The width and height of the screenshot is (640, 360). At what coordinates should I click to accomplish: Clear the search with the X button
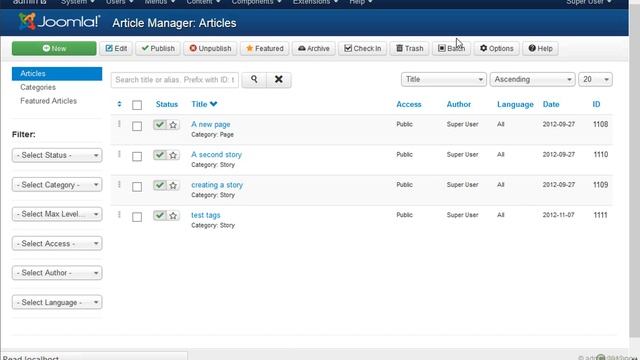tap(279, 80)
